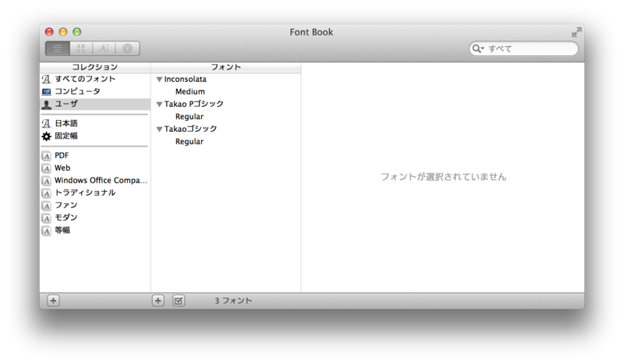The width and height of the screenshot is (624, 364).
Task: Click the コレクション column header
Action: point(94,67)
